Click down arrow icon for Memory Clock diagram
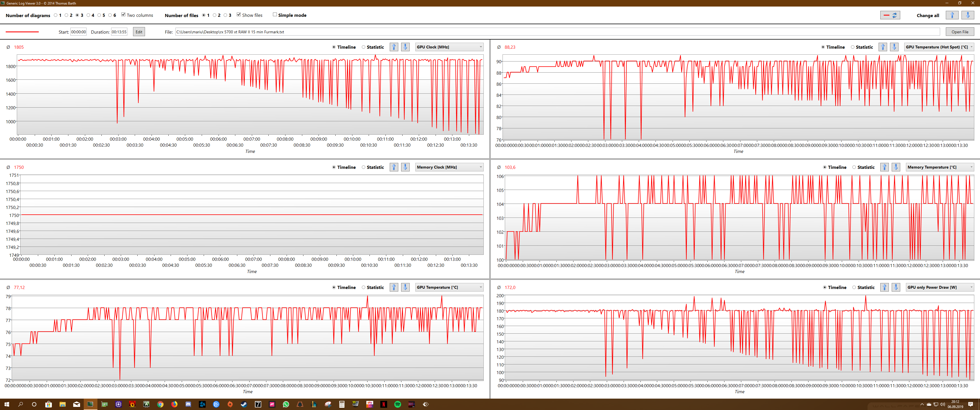The image size is (980, 410). click(x=405, y=167)
